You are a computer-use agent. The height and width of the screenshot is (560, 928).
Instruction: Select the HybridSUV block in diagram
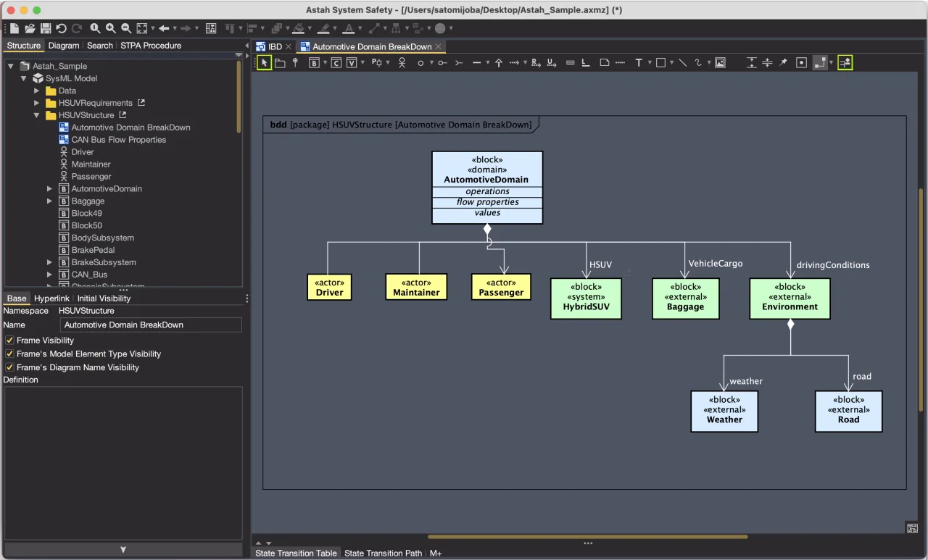tap(586, 299)
